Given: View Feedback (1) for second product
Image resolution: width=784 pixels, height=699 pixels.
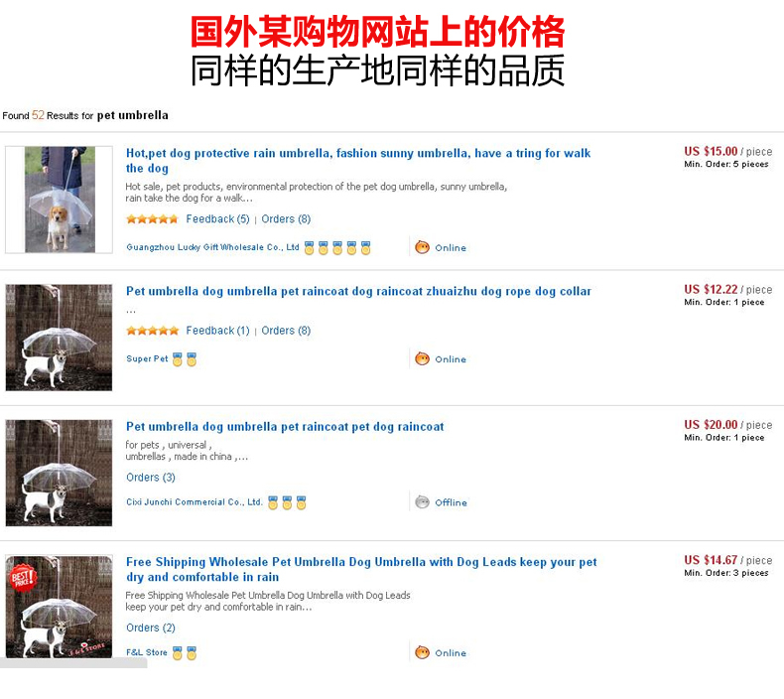Looking at the screenshot, I should [x=217, y=331].
